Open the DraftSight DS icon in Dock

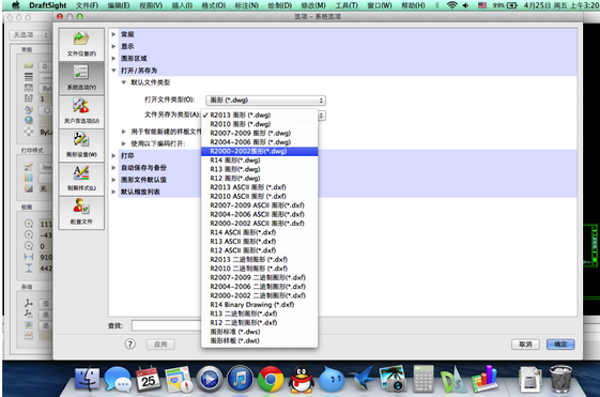pyautogui.click(x=453, y=380)
